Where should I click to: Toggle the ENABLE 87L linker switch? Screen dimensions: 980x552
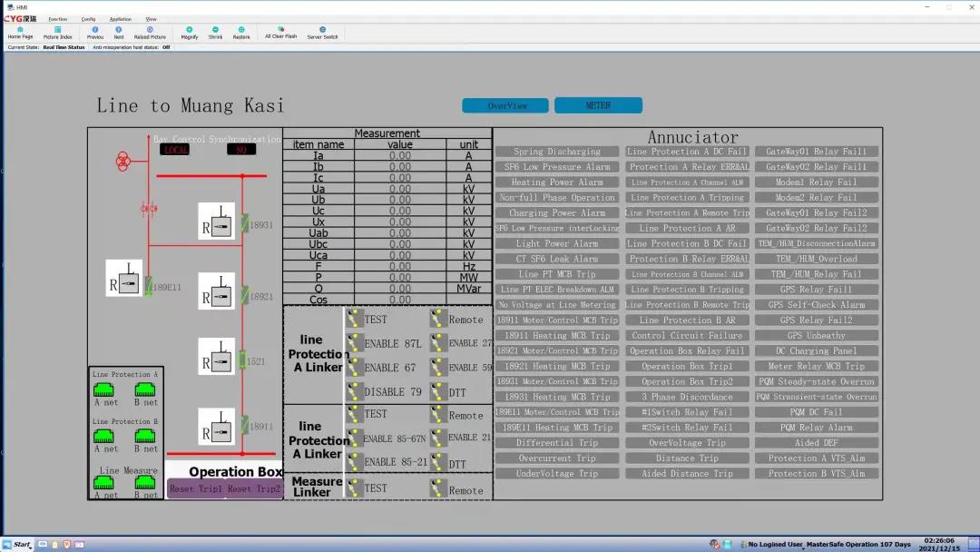coord(355,343)
